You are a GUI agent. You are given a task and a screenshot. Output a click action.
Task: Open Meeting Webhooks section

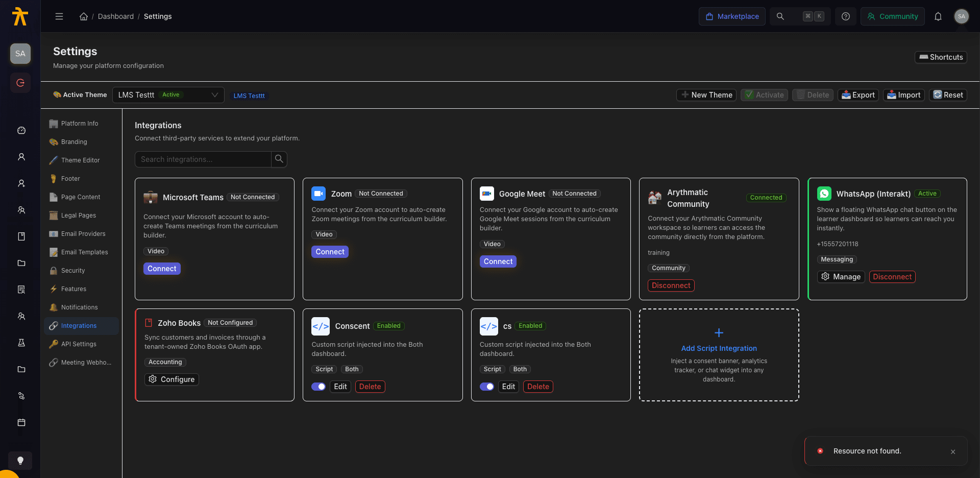tap(82, 363)
